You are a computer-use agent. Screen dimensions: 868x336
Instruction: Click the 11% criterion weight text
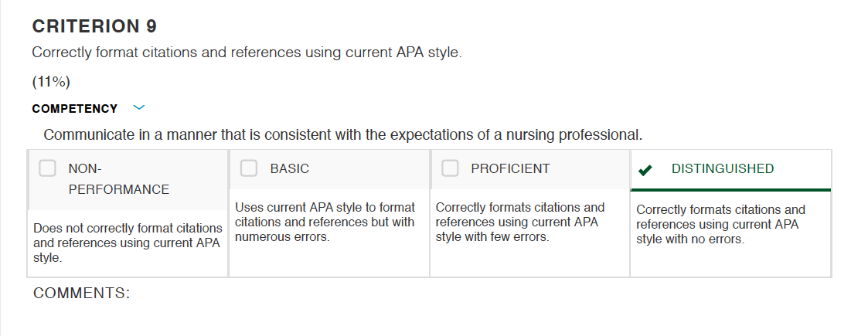(x=51, y=82)
